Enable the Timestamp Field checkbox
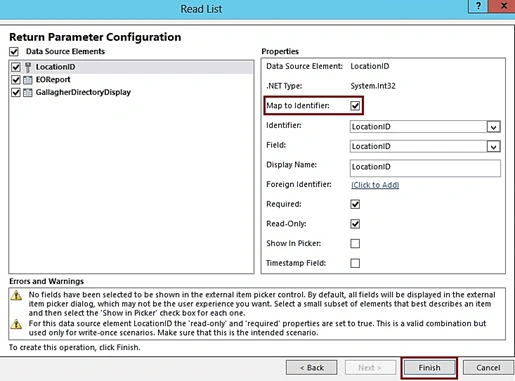The width and height of the screenshot is (515, 381). point(355,263)
